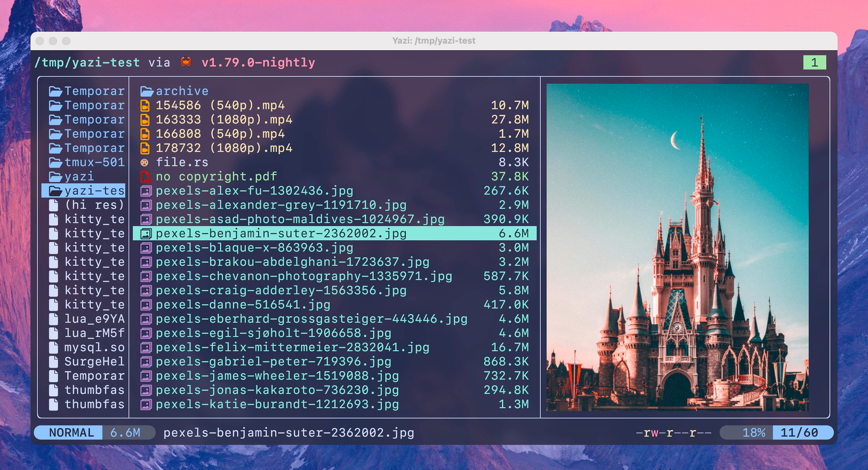Select the 154586 (540p).mp4 filename
The width and height of the screenshot is (868, 470).
tap(220, 105)
